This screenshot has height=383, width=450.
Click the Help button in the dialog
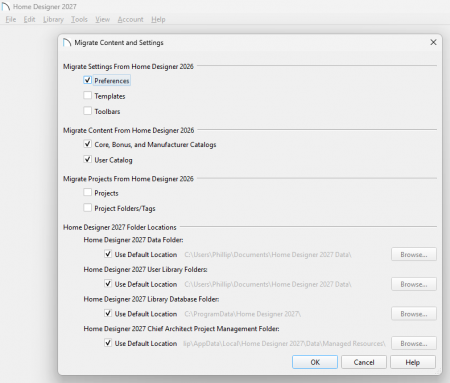[413, 362]
